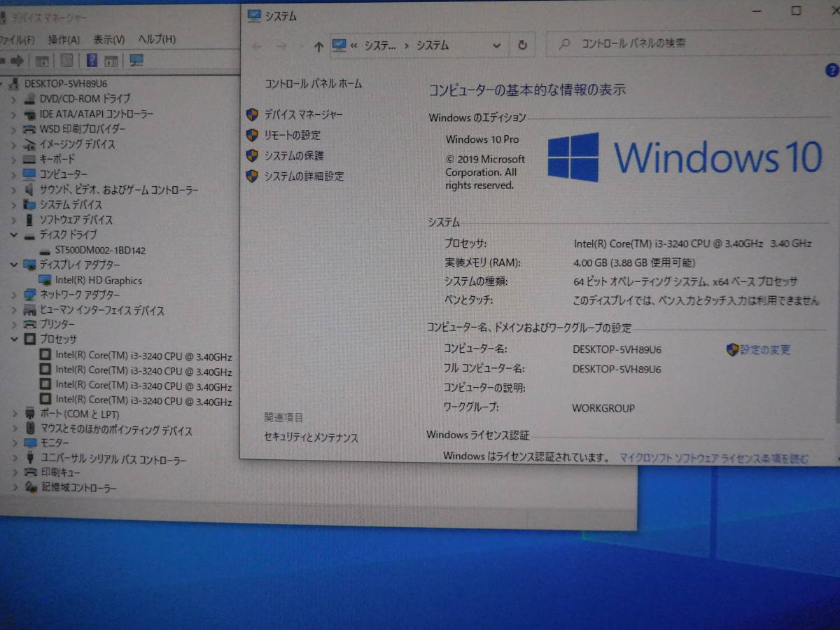
Task: Click the forward arrow in Device Manager toolbar
Action: (x=19, y=60)
